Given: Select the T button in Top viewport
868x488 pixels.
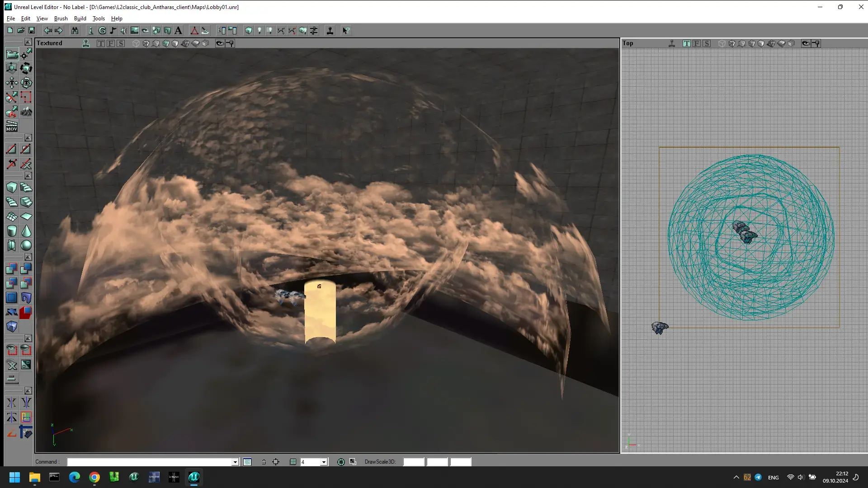Looking at the screenshot, I should 687,43.
